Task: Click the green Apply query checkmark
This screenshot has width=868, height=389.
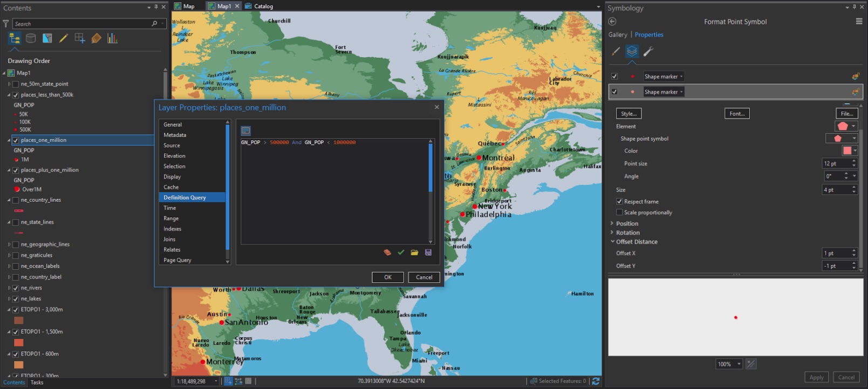Action: (x=401, y=252)
